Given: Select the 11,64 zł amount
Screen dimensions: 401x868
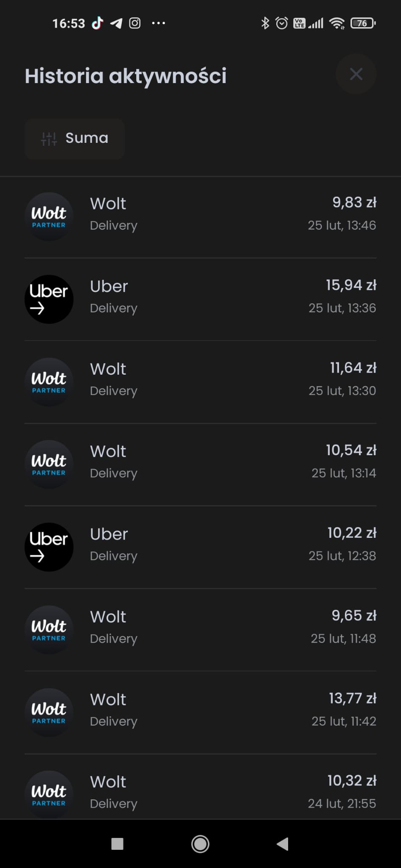Looking at the screenshot, I should (353, 368).
